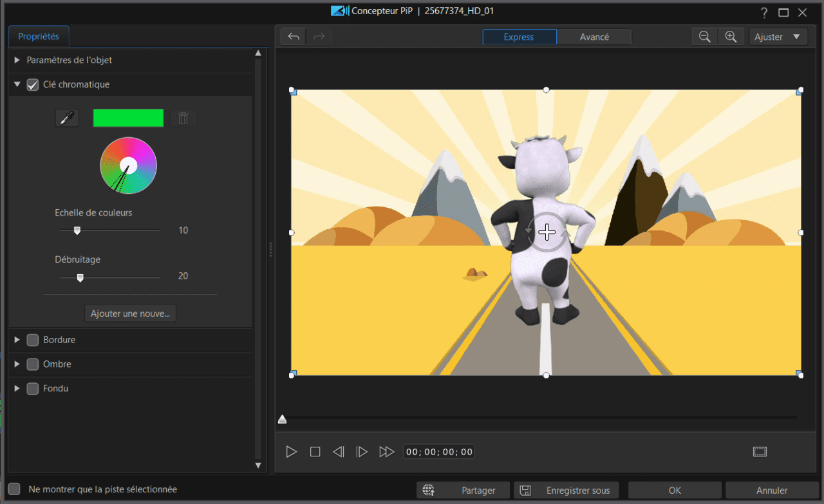Click the undo arrow button
The height and width of the screenshot is (504, 824).
click(x=294, y=37)
